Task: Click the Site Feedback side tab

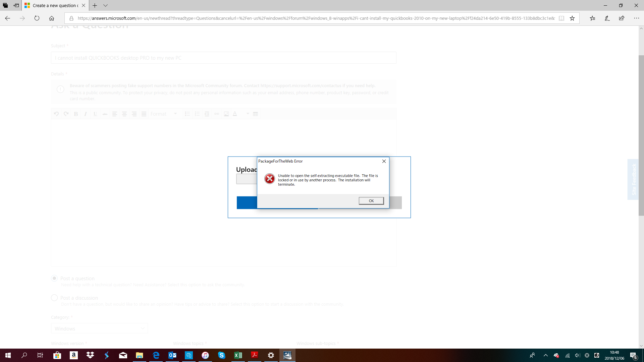Action: [633, 179]
